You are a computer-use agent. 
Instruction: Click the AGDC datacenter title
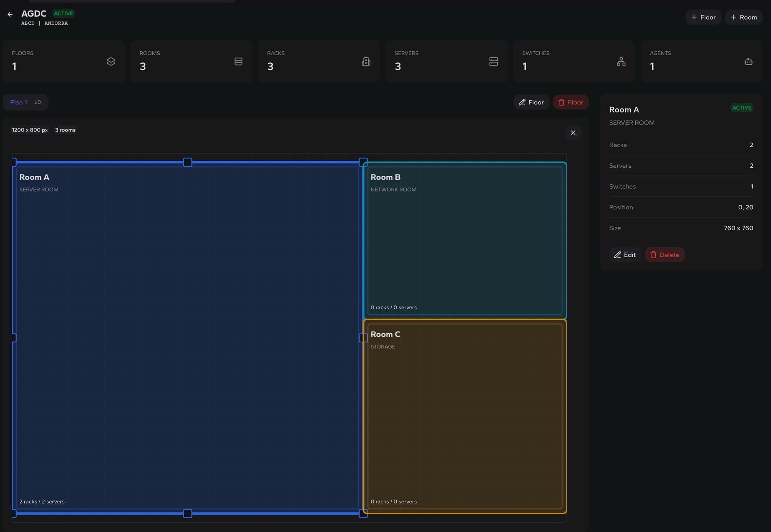[34, 13]
